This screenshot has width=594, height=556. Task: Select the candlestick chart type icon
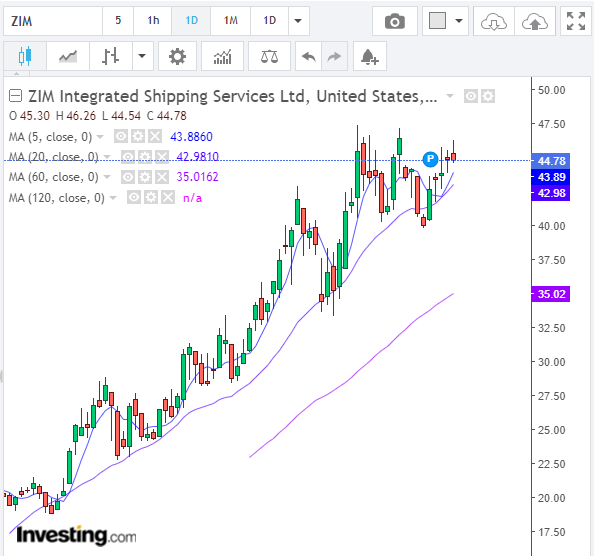25,56
